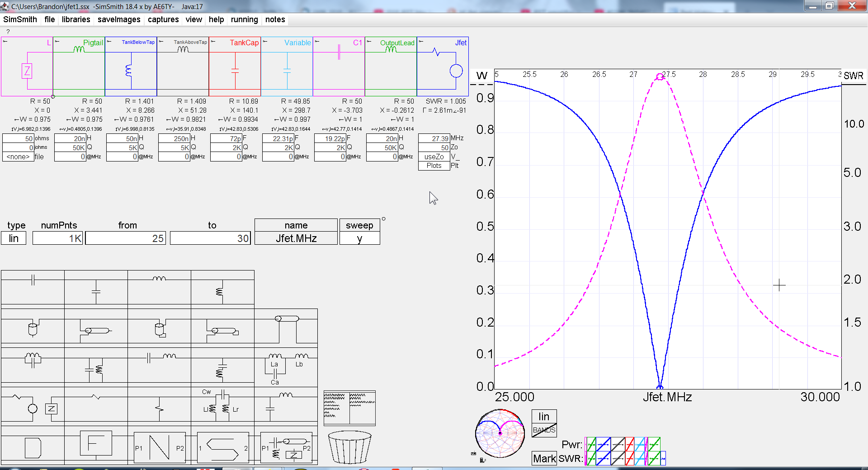Change the sweep type from lin

(x=13, y=237)
